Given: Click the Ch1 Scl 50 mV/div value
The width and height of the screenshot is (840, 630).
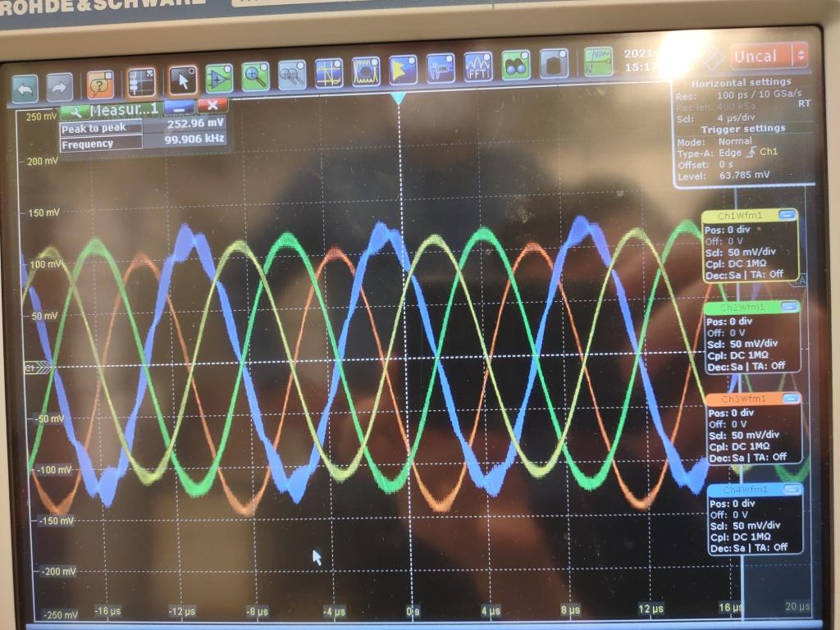Looking at the screenshot, I should coord(753,252).
